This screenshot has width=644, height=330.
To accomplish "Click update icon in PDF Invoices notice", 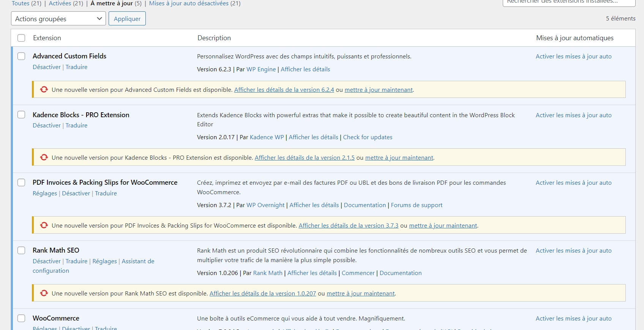I will pyautogui.click(x=44, y=225).
